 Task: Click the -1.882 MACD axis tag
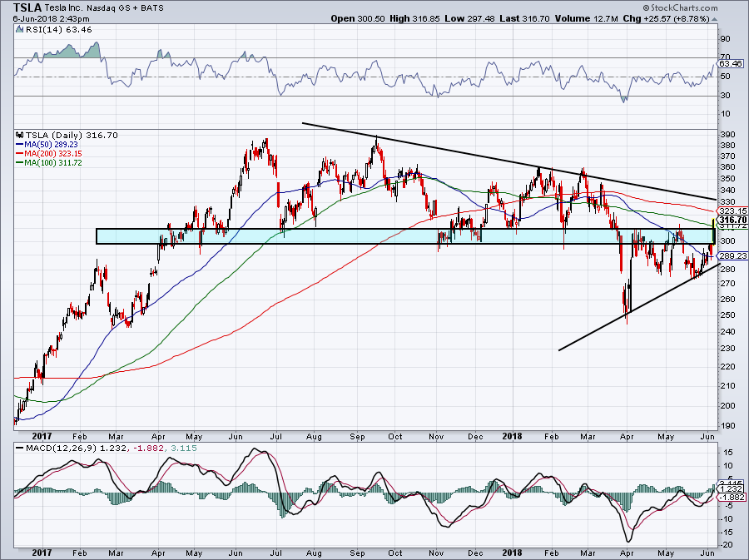730,497
